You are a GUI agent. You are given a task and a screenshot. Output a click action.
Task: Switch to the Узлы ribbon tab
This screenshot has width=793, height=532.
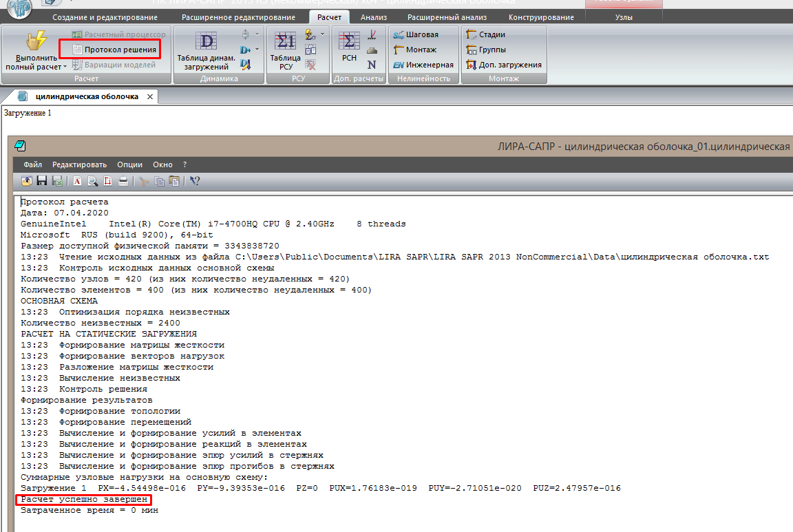point(624,17)
